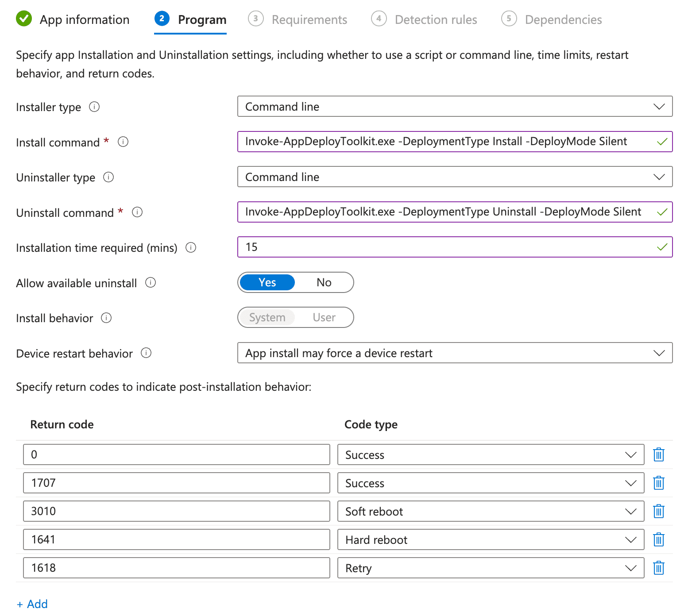688x616 pixels.
Task: Click the green checkmark icon beside App information
Action: point(24,19)
